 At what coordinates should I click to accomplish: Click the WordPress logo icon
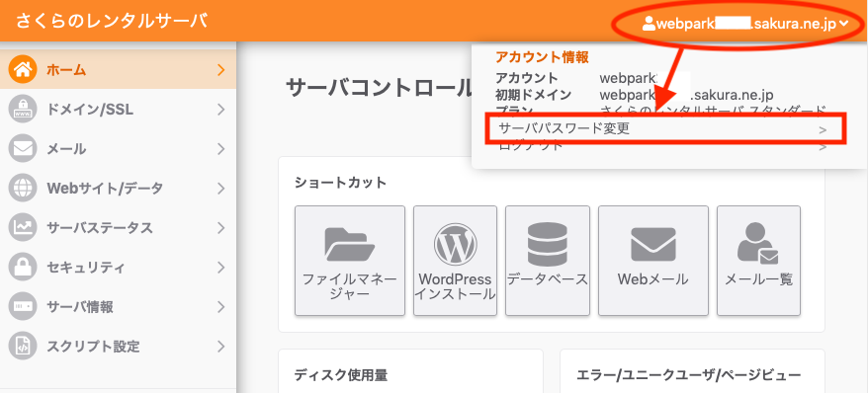click(455, 244)
